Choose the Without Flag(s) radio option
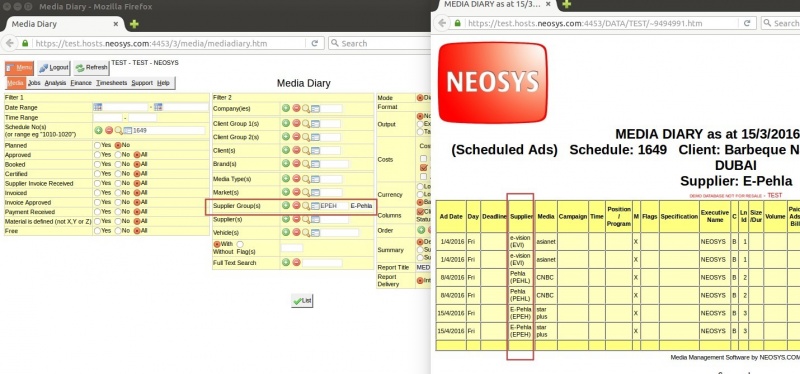 240,244
